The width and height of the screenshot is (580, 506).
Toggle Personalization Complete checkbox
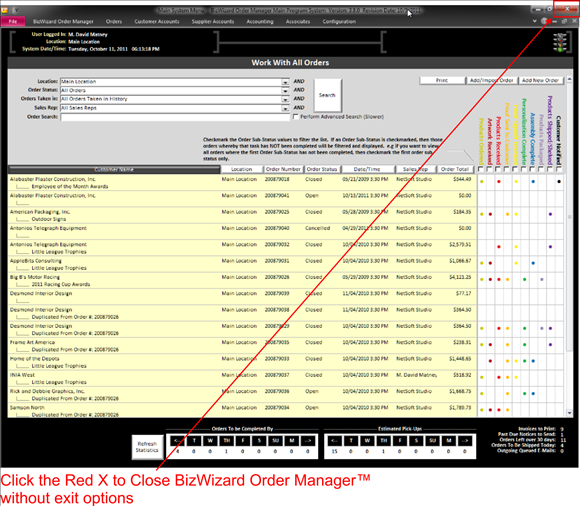pos(523,169)
